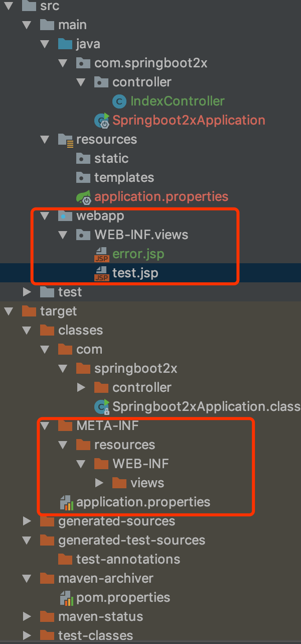
Task: Click the pom.properties file icon
Action: [x=66, y=597]
